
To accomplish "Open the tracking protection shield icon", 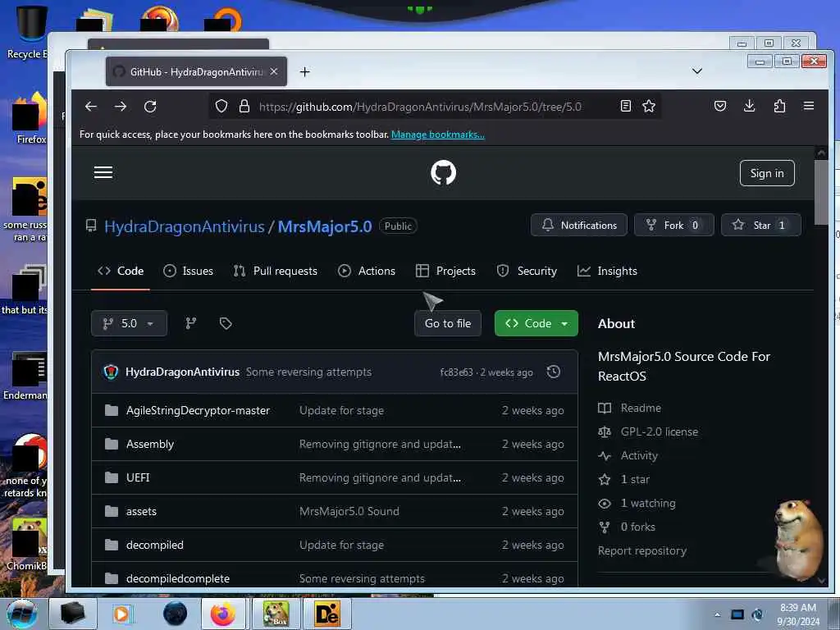I will coord(221,106).
